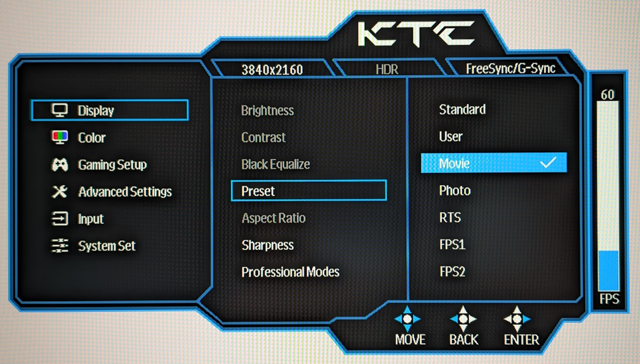
Task: Click the 60 value above the bar
Action: click(607, 95)
